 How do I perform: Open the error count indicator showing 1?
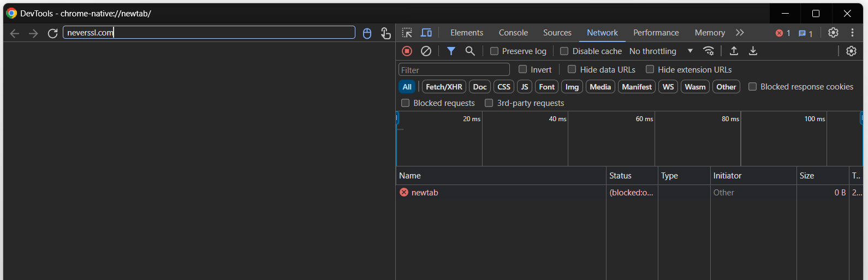[783, 33]
